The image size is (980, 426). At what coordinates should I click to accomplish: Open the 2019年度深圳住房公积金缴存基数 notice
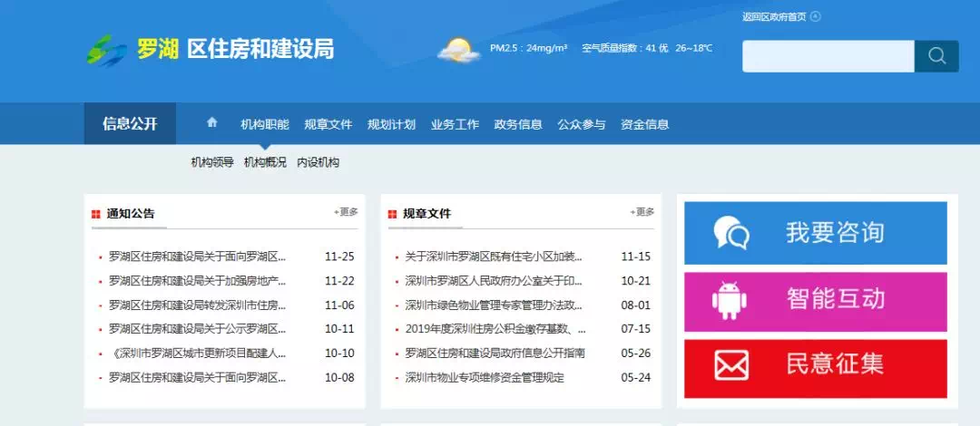[x=495, y=329]
